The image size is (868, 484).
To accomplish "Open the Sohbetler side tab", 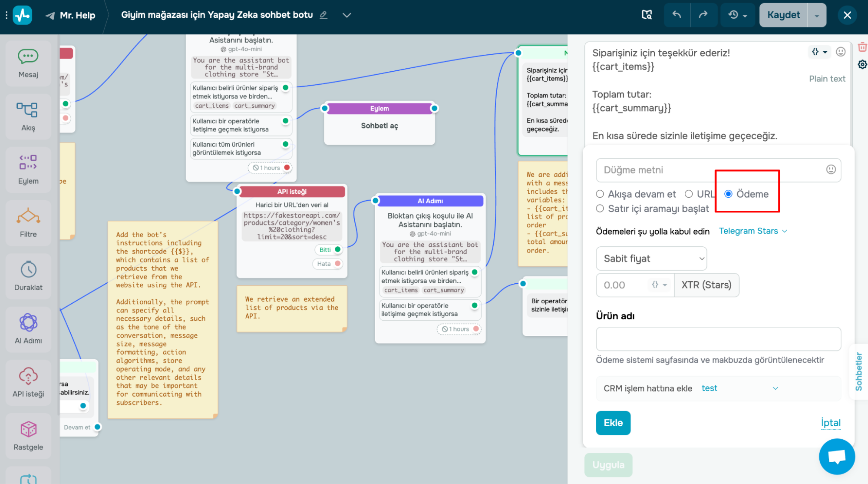I will pyautogui.click(x=858, y=371).
